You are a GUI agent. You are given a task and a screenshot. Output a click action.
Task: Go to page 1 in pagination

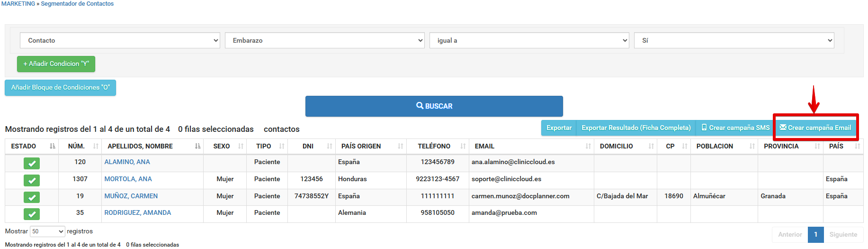815,235
